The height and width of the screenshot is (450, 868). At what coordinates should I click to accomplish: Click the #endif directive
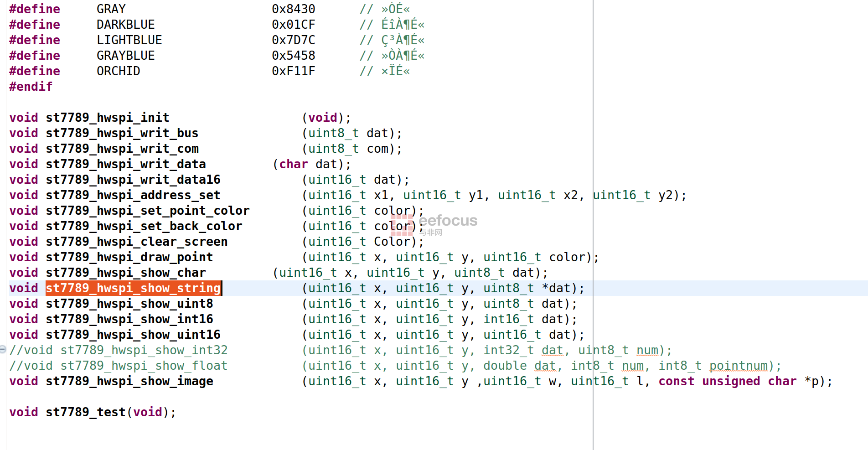[x=31, y=87]
